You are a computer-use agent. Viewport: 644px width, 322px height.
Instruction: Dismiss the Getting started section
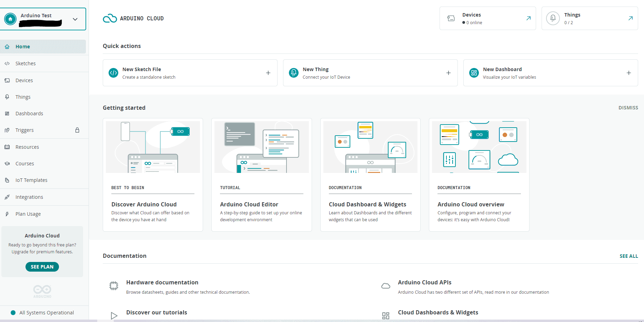pos(628,108)
